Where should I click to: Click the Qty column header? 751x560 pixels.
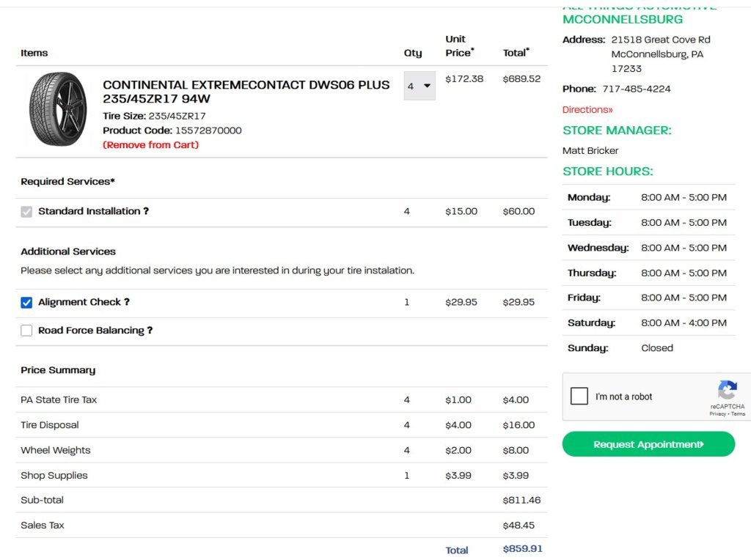tap(413, 53)
